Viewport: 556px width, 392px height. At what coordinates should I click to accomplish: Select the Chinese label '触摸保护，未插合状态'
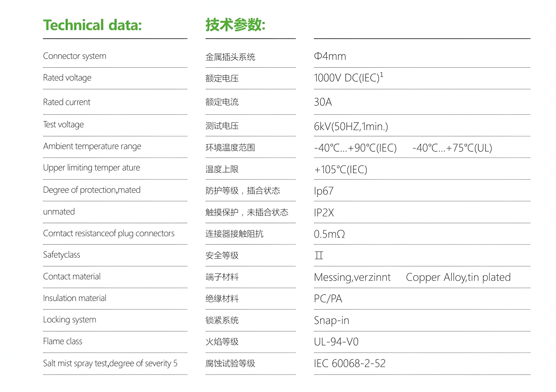(x=247, y=213)
